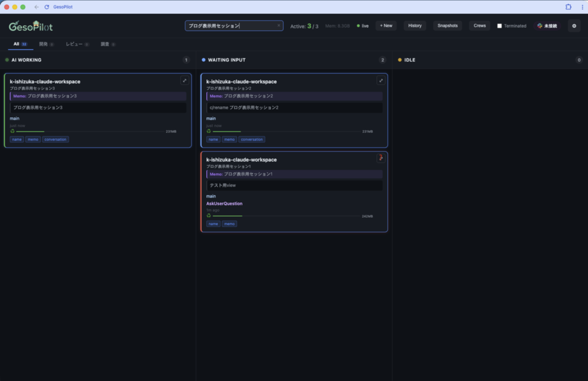Create a session with + New
The image size is (588, 381).
pos(386,25)
